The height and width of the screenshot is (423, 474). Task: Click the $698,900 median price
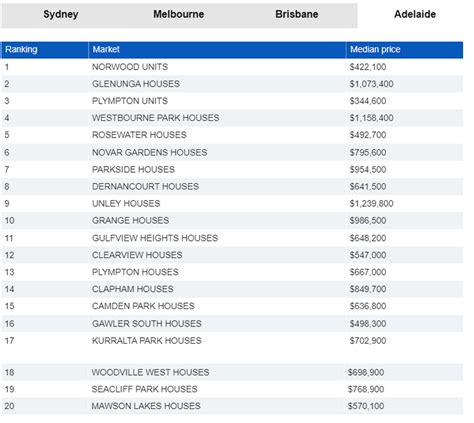[x=366, y=373]
